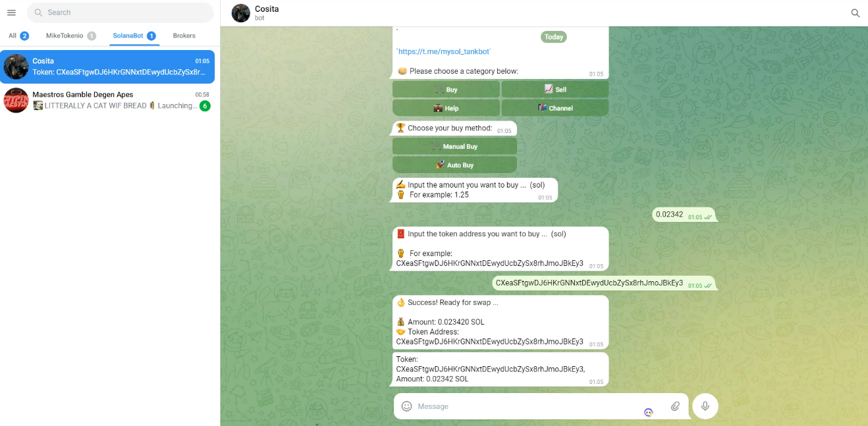Click the Sell bot button
The height and width of the screenshot is (426, 868).
tap(555, 90)
